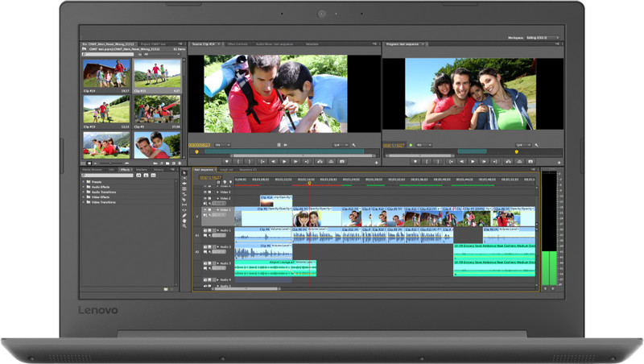Click Export Frame camera icon in Source monitor

342,161
